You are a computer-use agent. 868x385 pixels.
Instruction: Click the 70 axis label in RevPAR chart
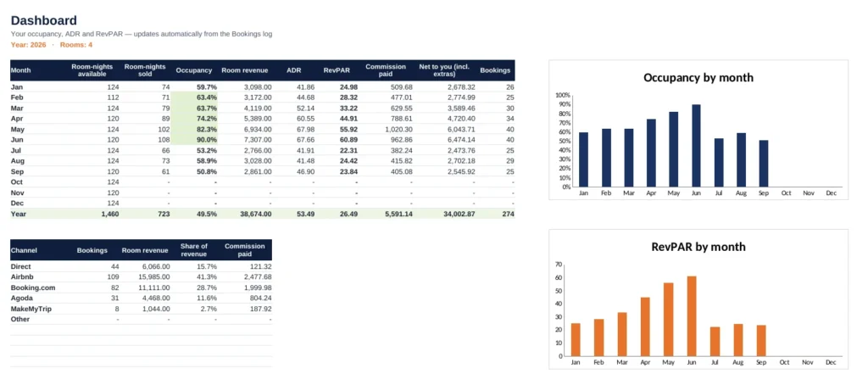(x=559, y=265)
